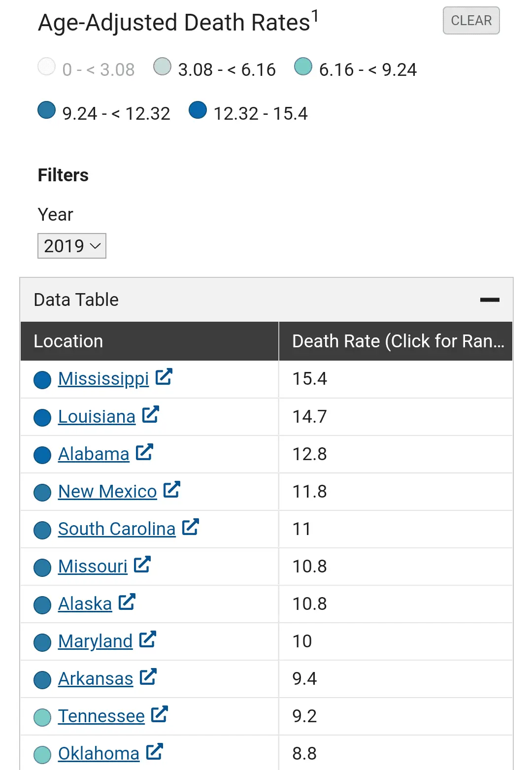Sort by Location column header
Screen dimensions: 532x770
coord(68,341)
